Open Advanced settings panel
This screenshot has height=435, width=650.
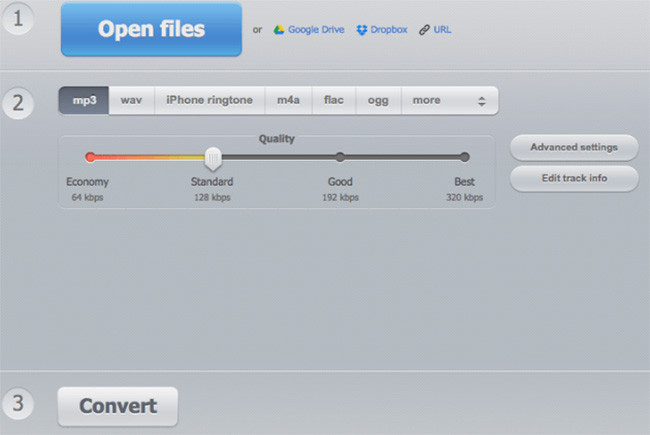[x=573, y=147]
